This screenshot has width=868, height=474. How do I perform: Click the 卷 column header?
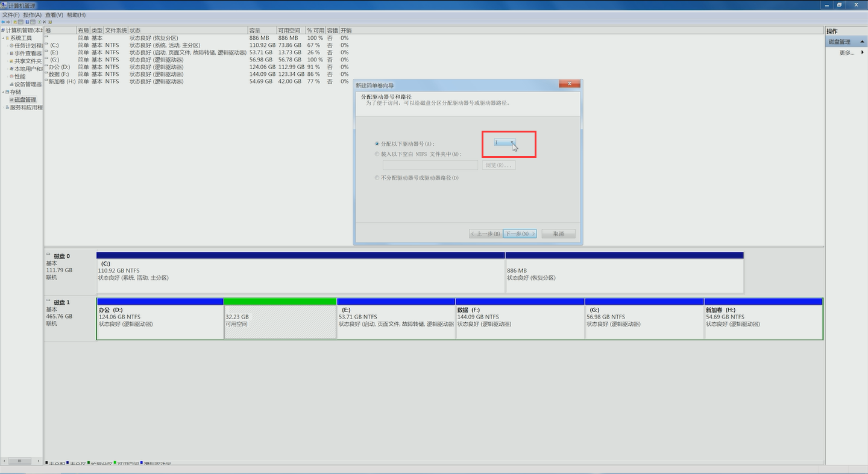point(60,30)
